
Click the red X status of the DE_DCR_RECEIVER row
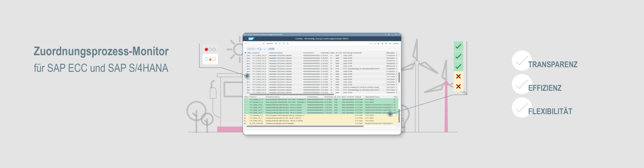pos(245,123)
